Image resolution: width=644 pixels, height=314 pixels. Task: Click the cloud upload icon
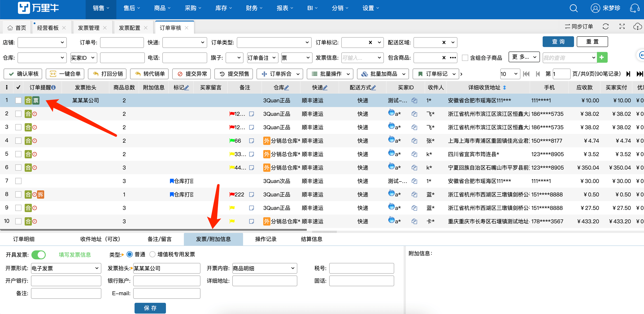pos(637,26)
